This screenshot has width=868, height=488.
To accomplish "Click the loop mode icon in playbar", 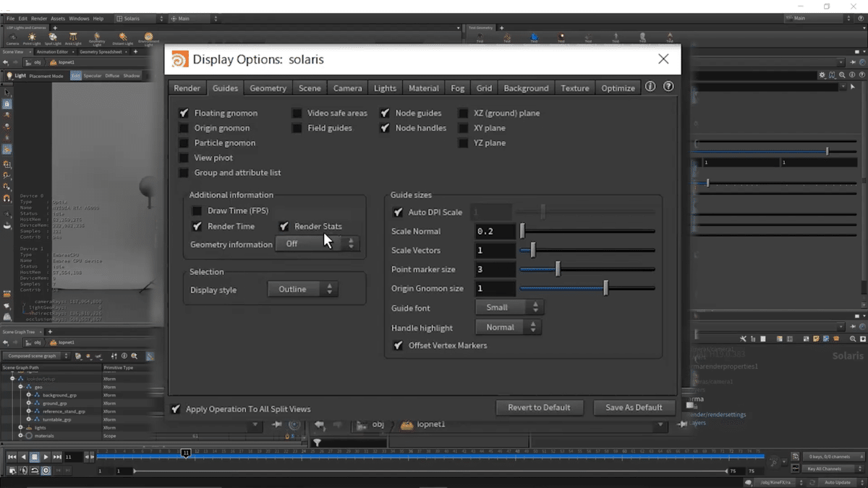I will point(34,471).
